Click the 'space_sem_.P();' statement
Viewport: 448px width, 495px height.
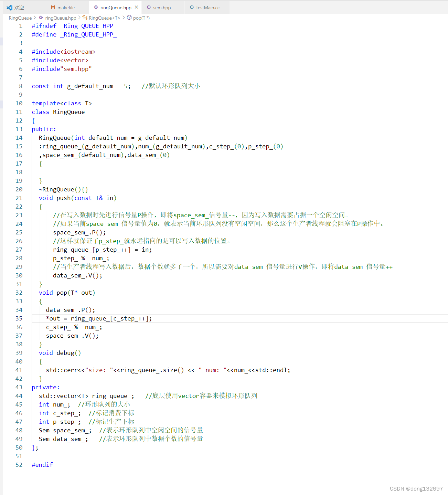click(79, 232)
